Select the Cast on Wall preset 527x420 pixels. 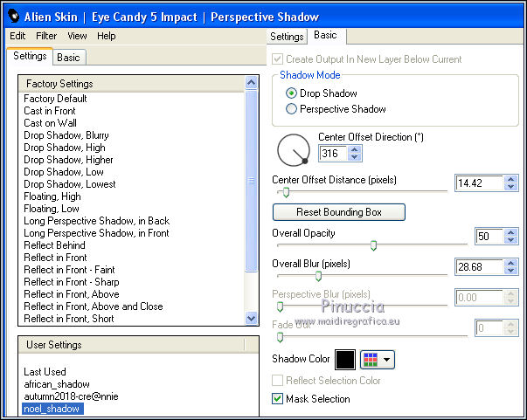pyautogui.click(x=51, y=123)
